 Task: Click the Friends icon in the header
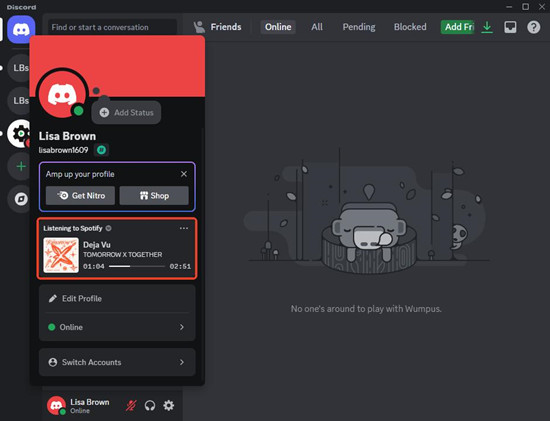tap(200, 27)
